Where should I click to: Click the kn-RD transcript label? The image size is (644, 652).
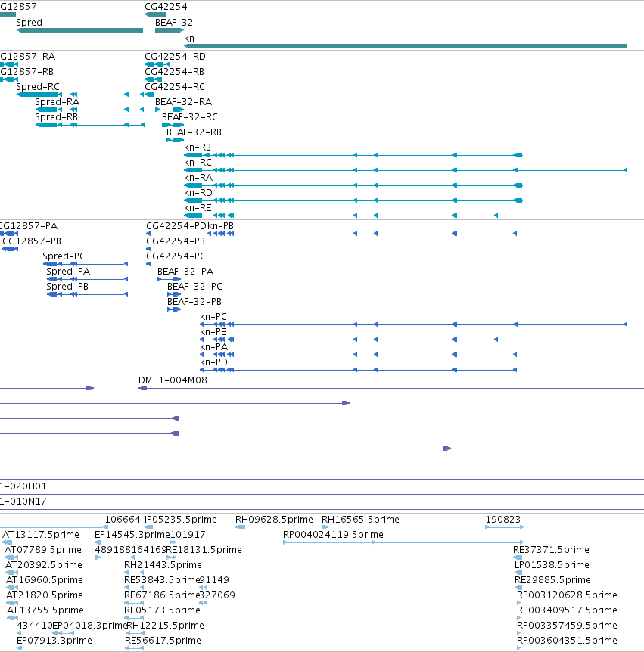click(198, 193)
